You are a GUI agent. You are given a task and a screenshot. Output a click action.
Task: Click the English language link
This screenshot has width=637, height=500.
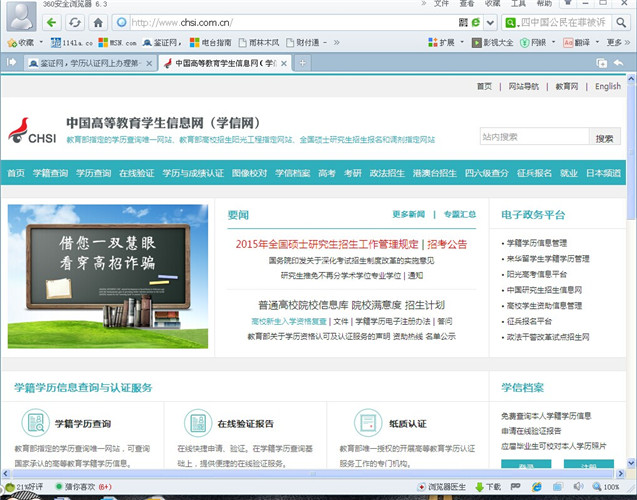[608, 86]
